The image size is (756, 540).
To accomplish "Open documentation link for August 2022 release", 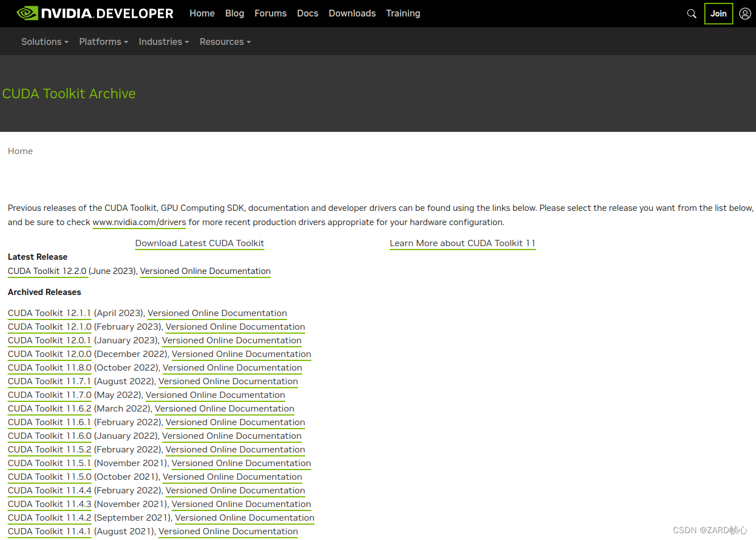I will coord(228,381).
